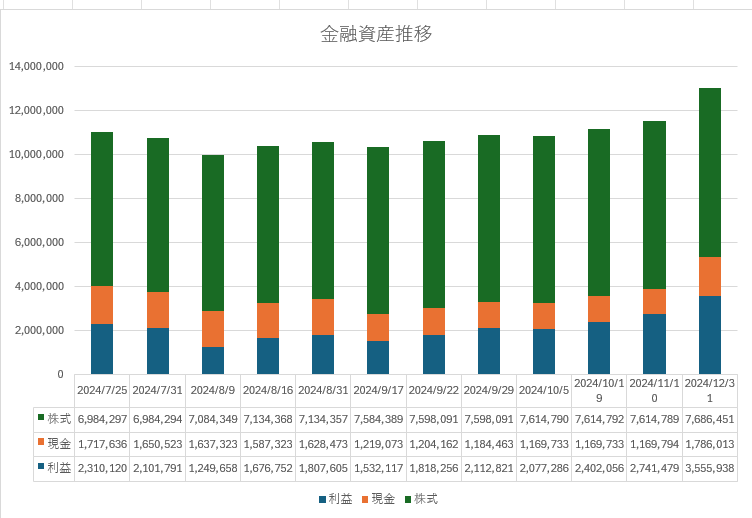Select orange 現金 bar segment for 2024/8/9

point(213,329)
